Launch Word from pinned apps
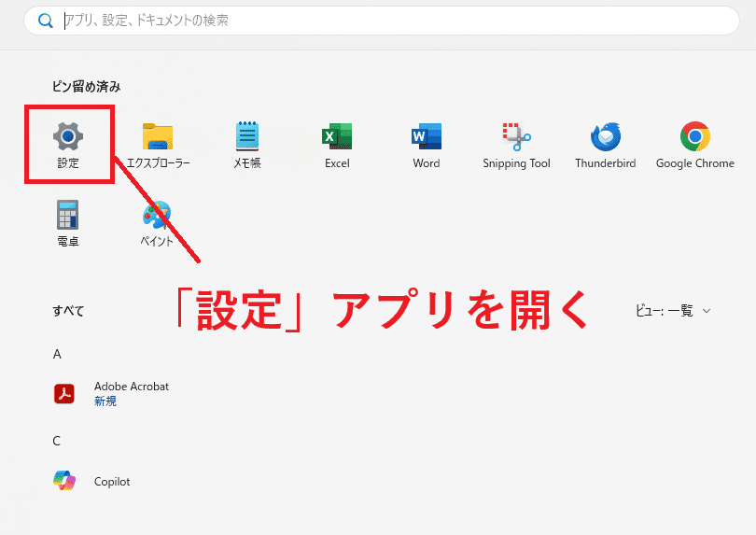The height and width of the screenshot is (535, 756). pos(427,144)
